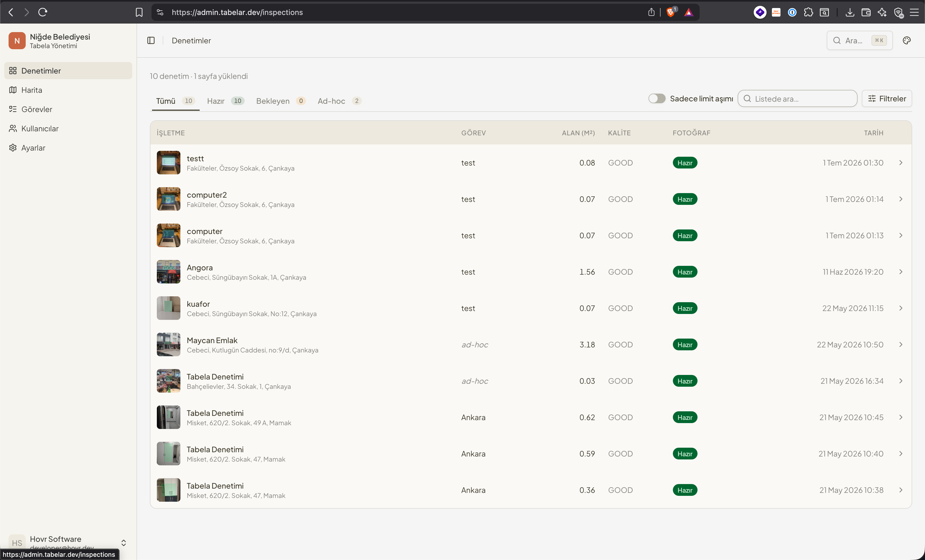The height and width of the screenshot is (560, 925).
Task: Open site settings icon in address bar
Action: [x=160, y=12]
